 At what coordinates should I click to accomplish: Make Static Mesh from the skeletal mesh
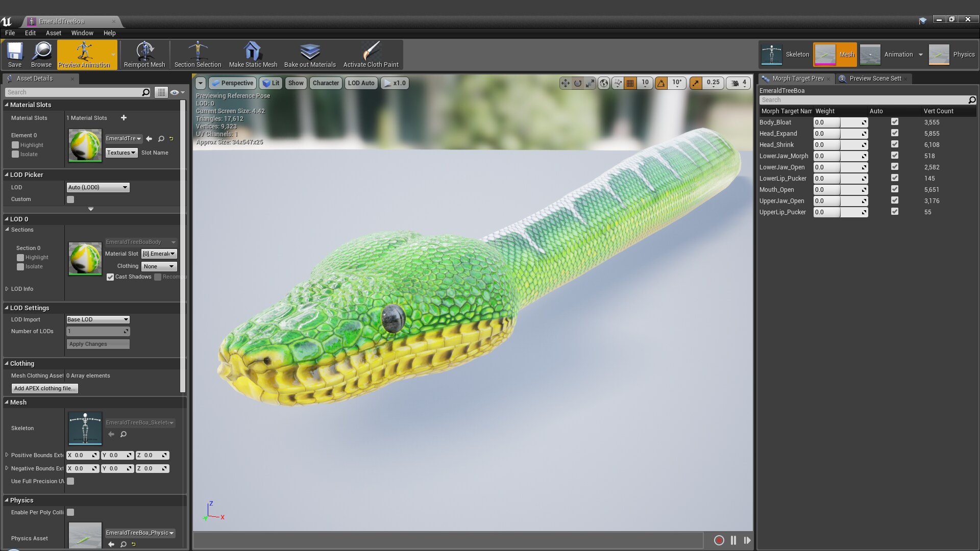coord(252,55)
